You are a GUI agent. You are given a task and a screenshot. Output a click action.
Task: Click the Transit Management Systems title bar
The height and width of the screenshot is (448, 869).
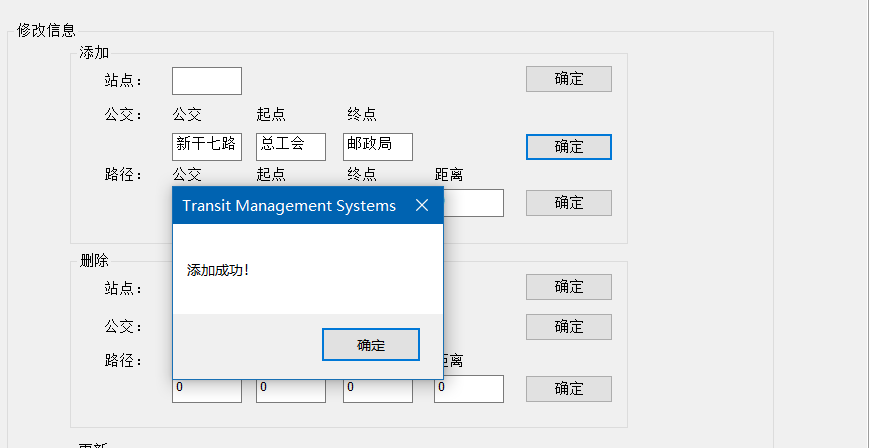[x=289, y=205]
